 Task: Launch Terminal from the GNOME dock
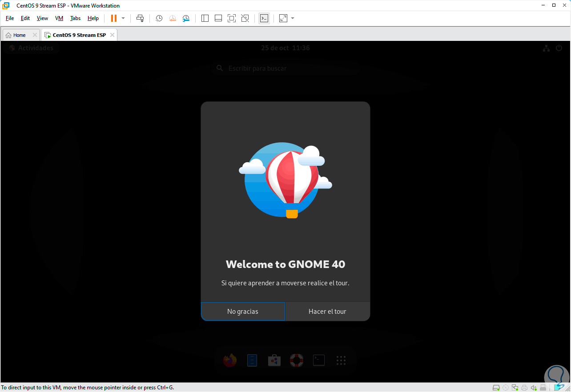[x=319, y=360]
